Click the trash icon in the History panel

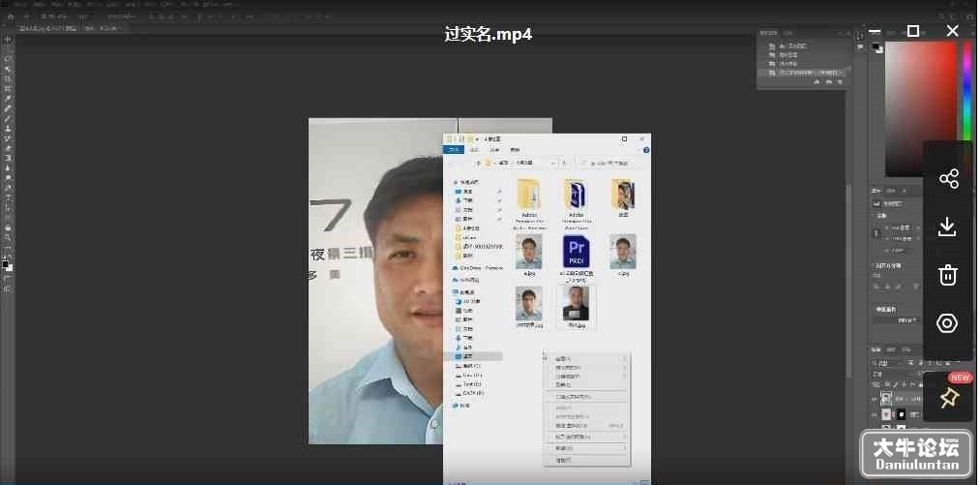click(x=840, y=82)
